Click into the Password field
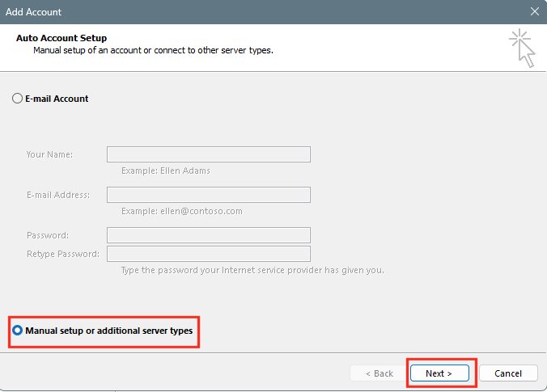 pos(209,234)
